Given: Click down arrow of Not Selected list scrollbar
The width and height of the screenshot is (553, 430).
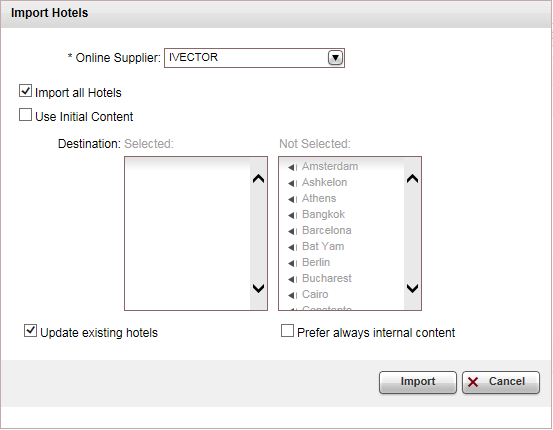Looking at the screenshot, I should [x=412, y=288].
